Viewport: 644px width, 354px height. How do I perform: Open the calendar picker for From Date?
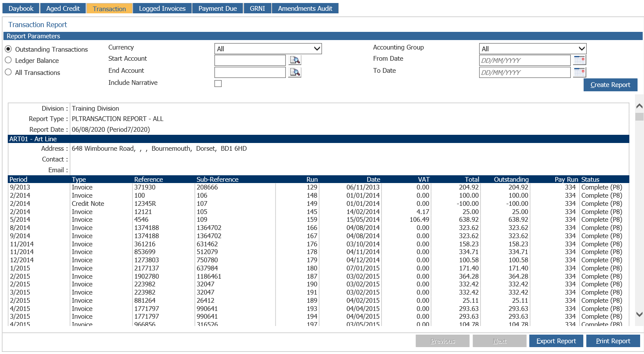pos(579,60)
